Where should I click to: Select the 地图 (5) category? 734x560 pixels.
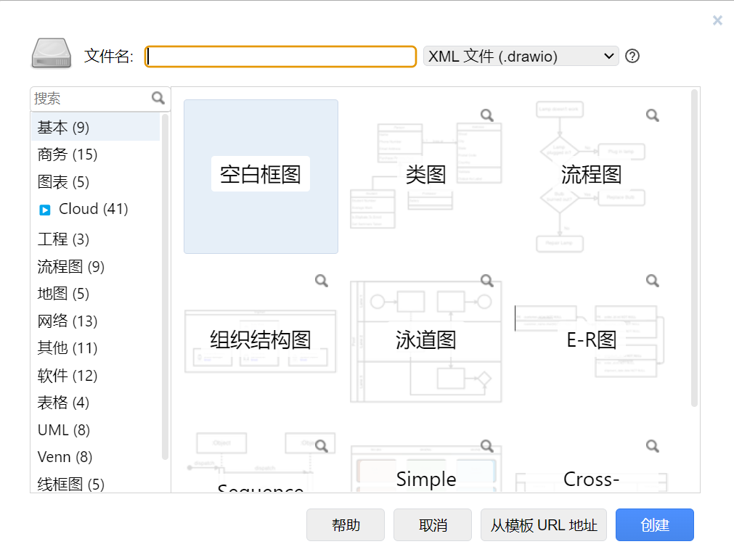(96, 293)
